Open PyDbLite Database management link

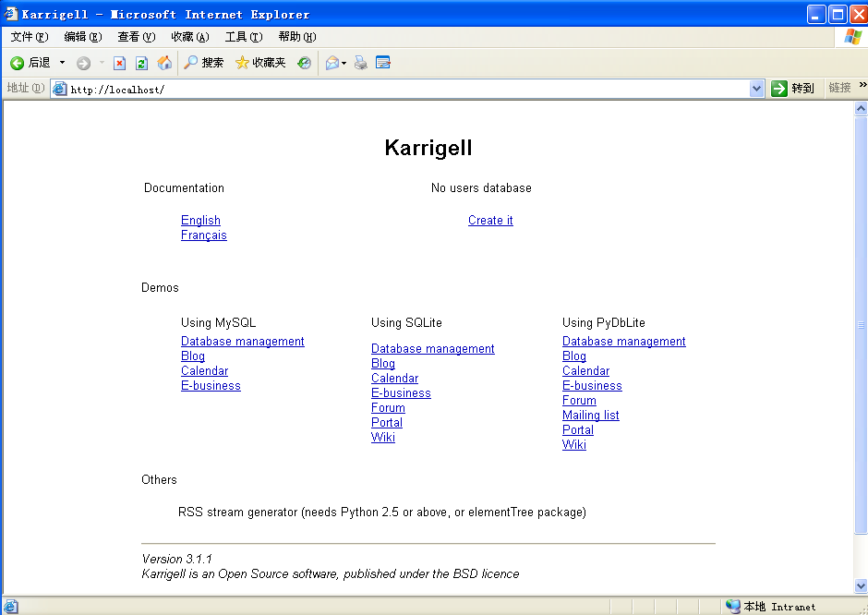pos(624,341)
